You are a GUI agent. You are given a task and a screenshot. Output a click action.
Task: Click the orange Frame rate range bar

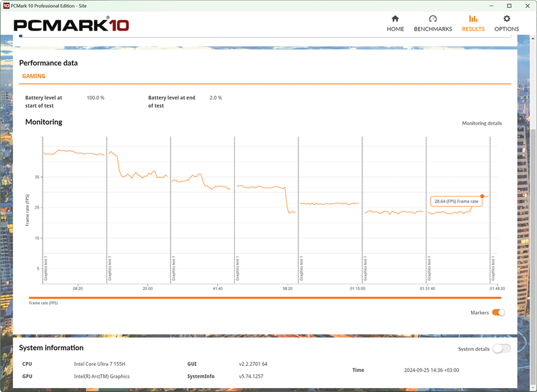[x=265, y=297]
